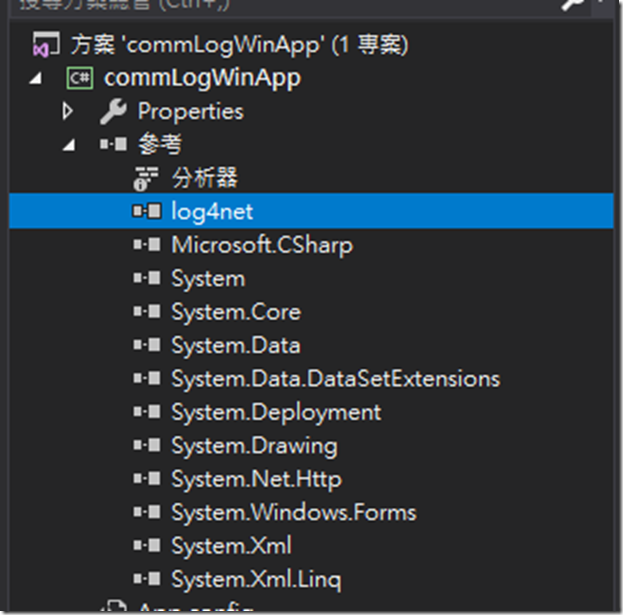Select the System.Xml reference

coord(231,546)
